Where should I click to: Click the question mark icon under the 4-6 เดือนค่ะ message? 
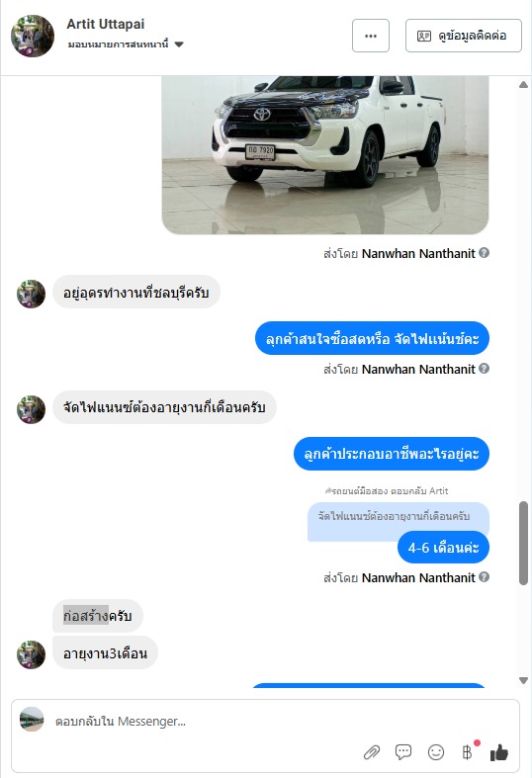(485, 577)
